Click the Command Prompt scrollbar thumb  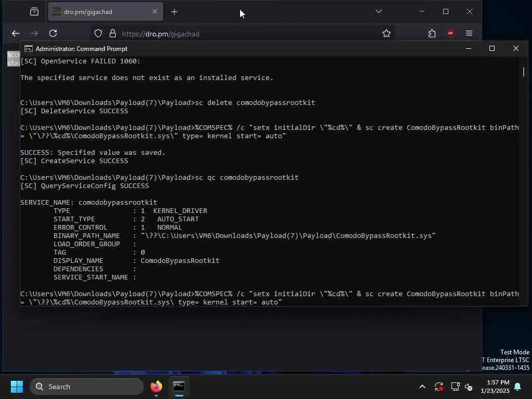tap(524, 72)
